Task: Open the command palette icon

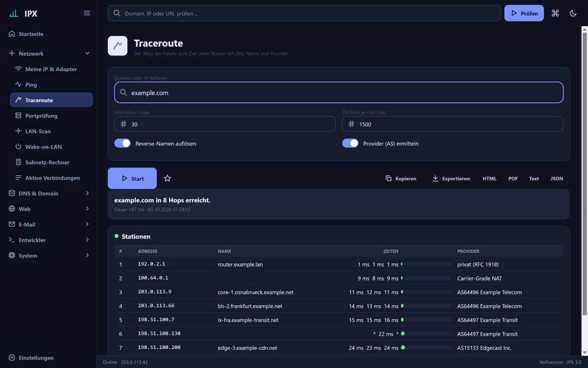Action: (555, 13)
